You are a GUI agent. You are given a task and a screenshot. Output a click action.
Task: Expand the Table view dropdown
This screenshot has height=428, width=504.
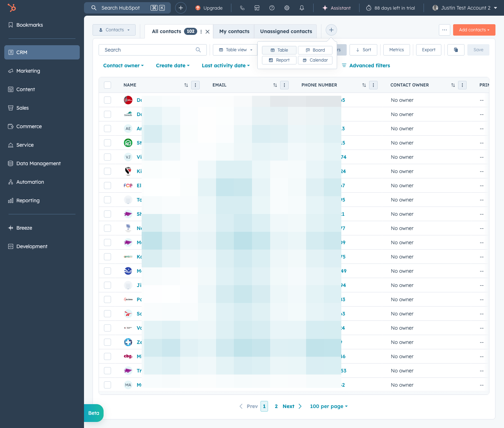pos(235,50)
